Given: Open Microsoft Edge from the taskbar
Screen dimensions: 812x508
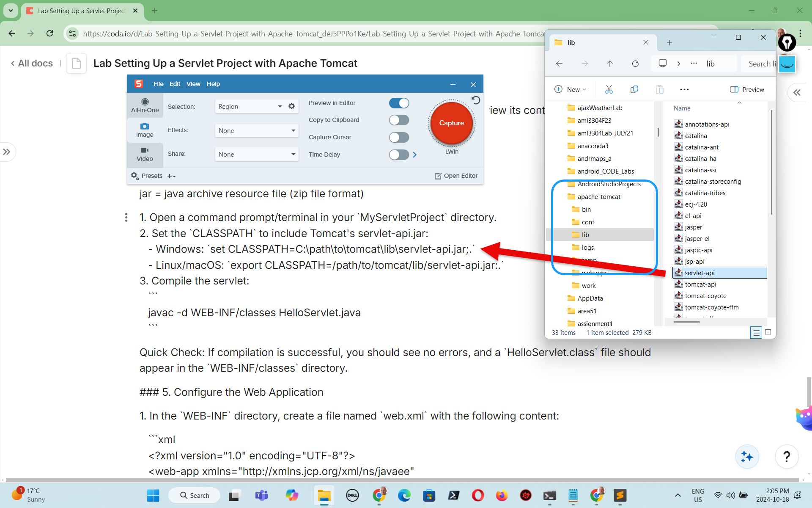Looking at the screenshot, I should click(x=404, y=495).
